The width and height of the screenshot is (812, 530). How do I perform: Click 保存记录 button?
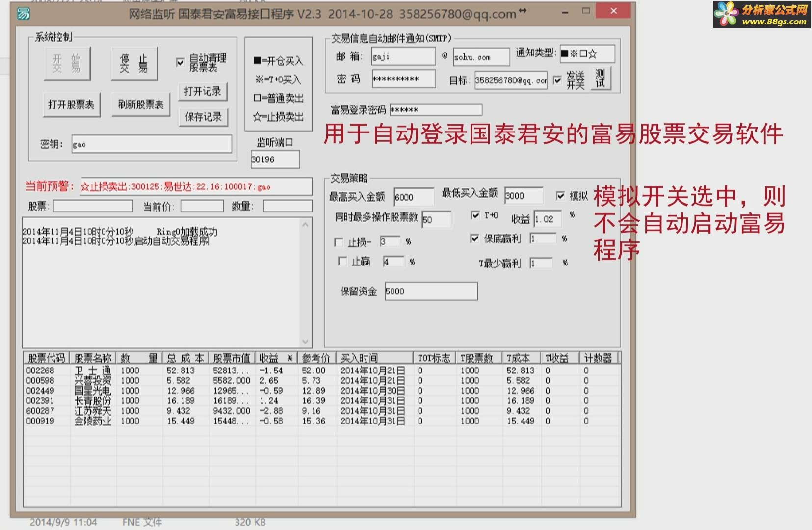(203, 117)
